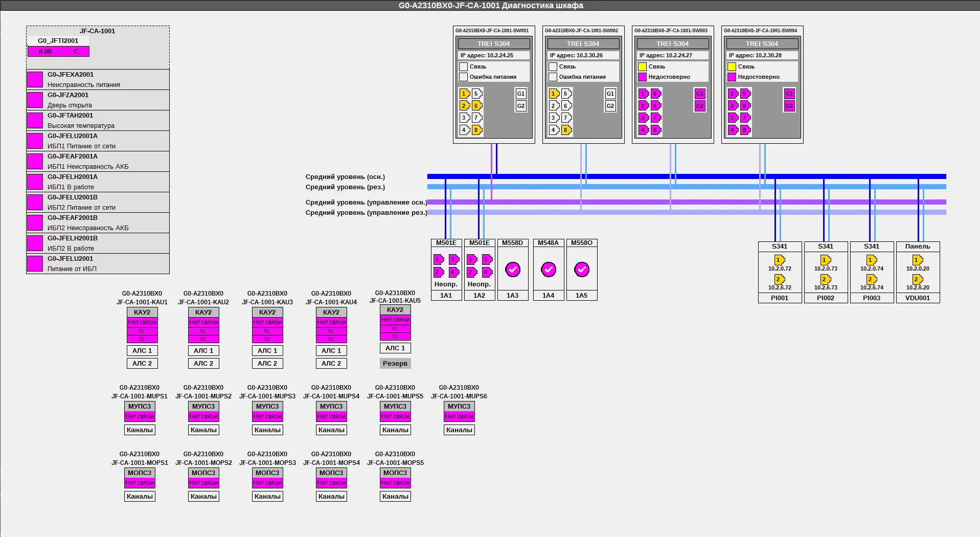Click the M558D status check icon
The image size is (980, 537).
click(x=513, y=270)
